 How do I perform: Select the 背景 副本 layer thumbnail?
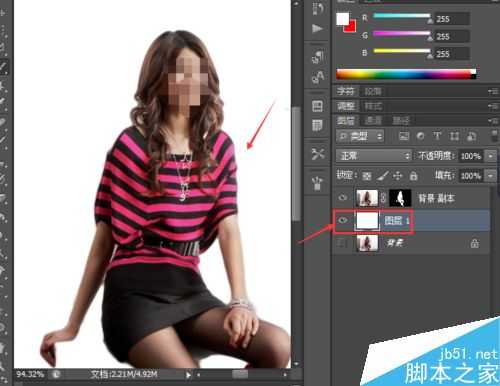pyautogui.click(x=367, y=198)
